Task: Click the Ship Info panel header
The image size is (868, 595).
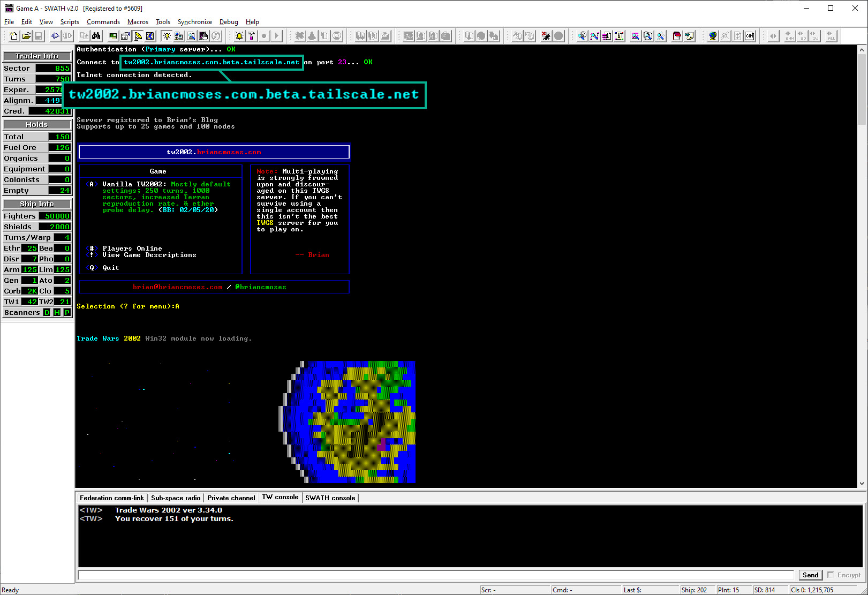Action: (x=37, y=204)
